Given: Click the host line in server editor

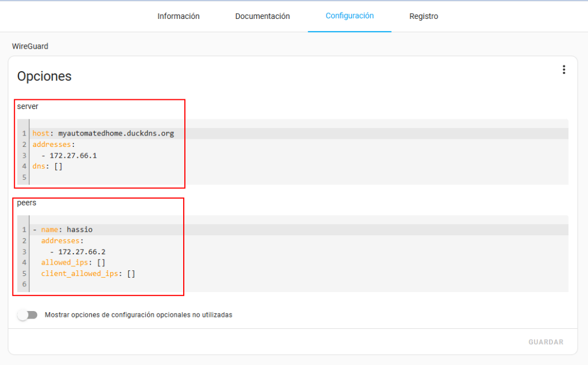Looking at the screenshot, I should 103,134.
